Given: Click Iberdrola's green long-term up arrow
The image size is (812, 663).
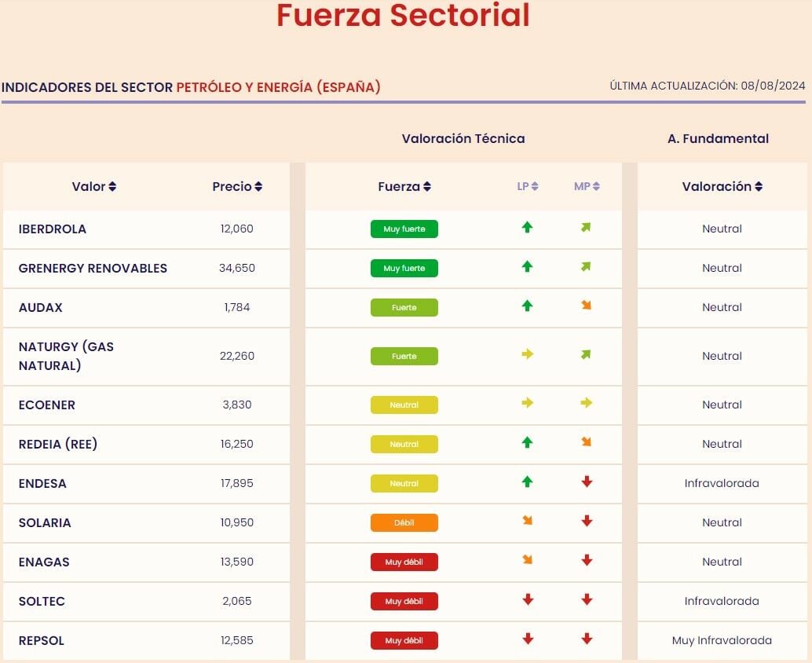Looking at the screenshot, I should [527, 228].
